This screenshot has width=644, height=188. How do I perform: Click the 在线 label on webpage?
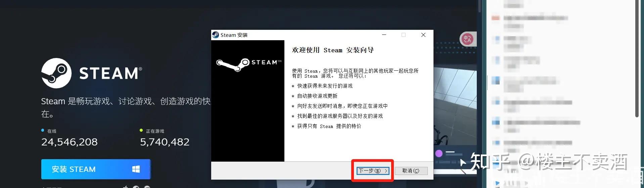pos(52,131)
